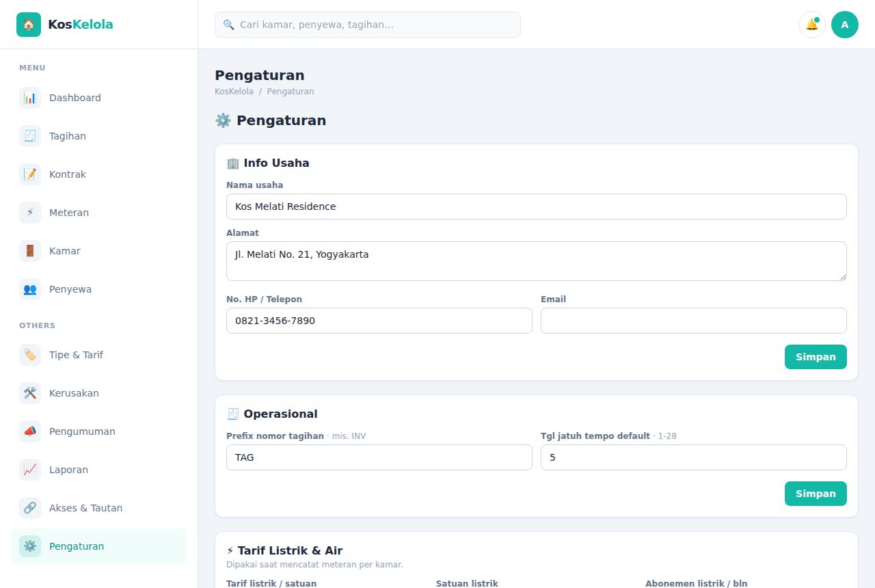Go to Penyewa page

pyautogui.click(x=98, y=289)
